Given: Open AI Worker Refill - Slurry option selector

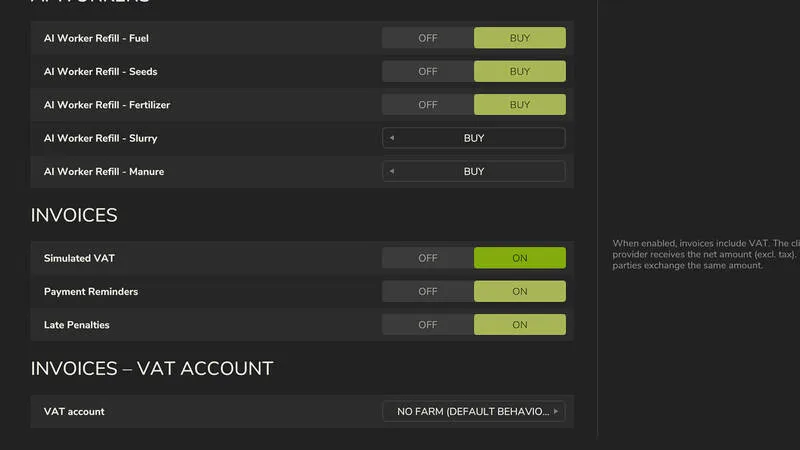Looking at the screenshot, I should 473,138.
